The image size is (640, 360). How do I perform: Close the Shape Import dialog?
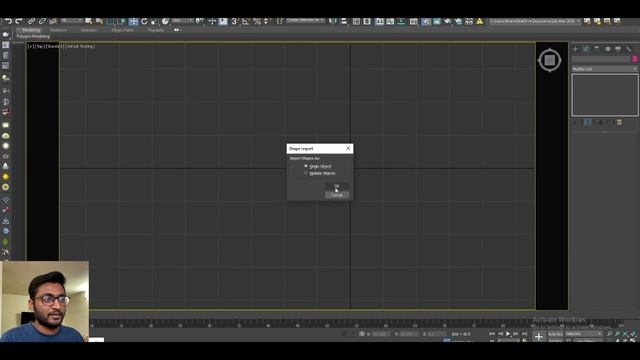348,148
